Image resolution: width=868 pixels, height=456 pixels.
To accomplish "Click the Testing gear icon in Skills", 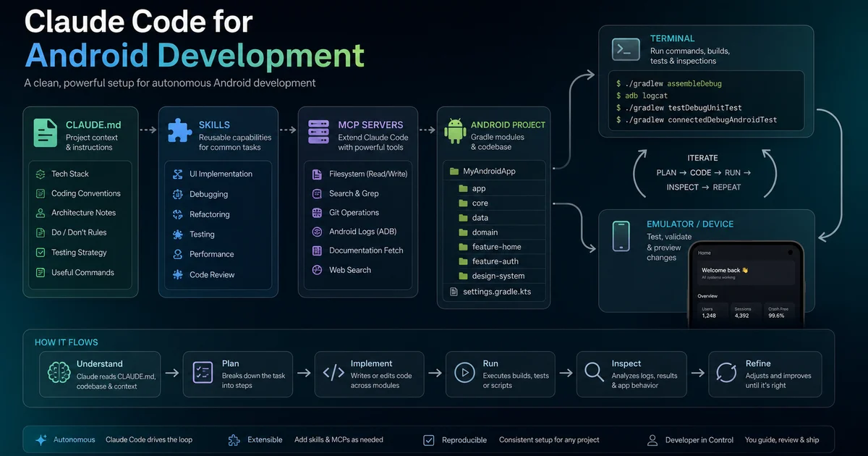I will 177,235.
